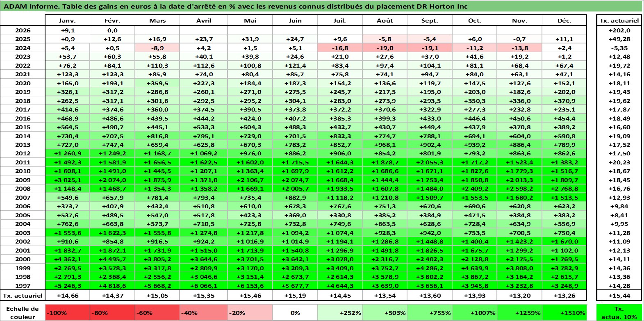Select the +3 025,1 cell in January 2009
This screenshot has height=321, width=644.
67,180
